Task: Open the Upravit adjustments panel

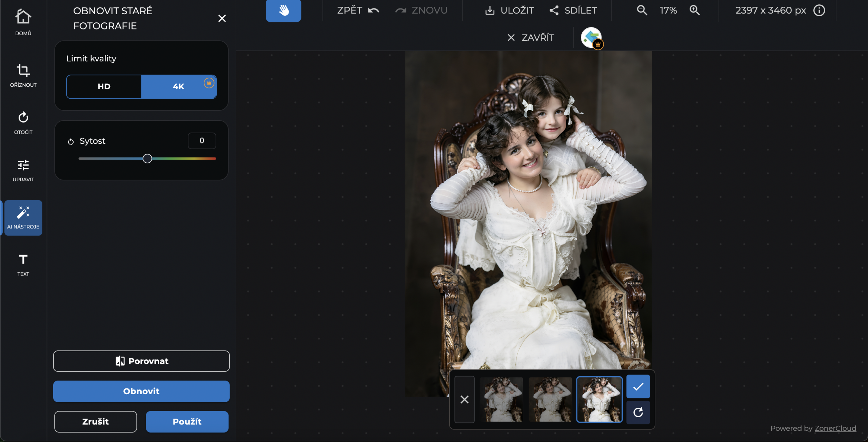Action: click(x=23, y=170)
